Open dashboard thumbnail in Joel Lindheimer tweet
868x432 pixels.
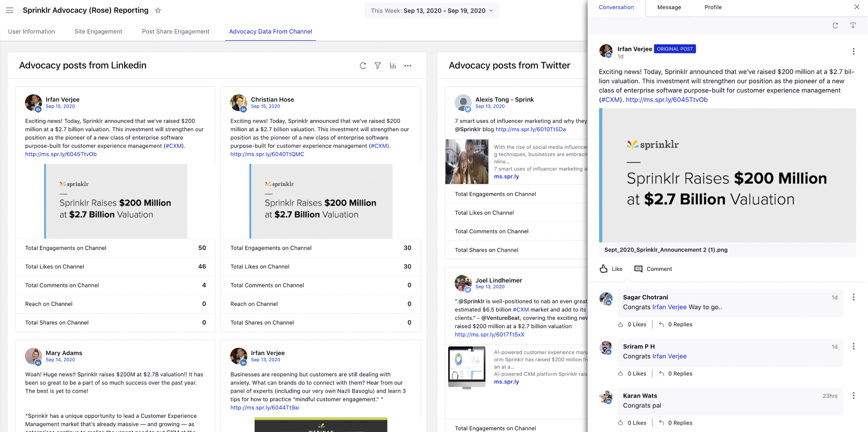467,367
